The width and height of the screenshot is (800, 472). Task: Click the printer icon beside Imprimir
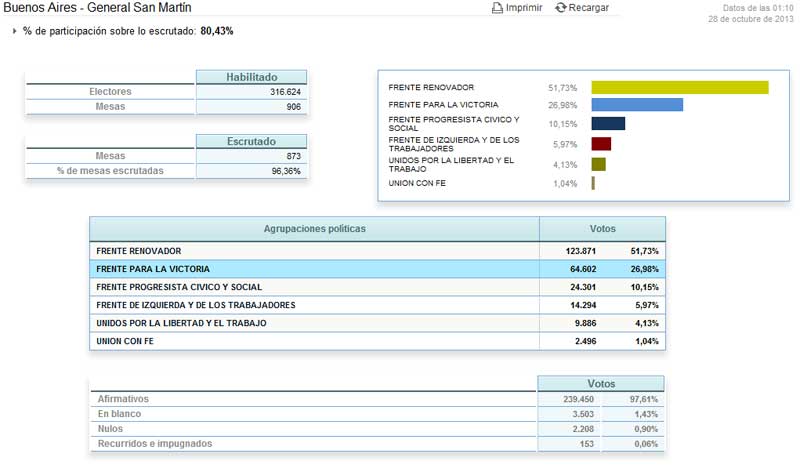(497, 8)
